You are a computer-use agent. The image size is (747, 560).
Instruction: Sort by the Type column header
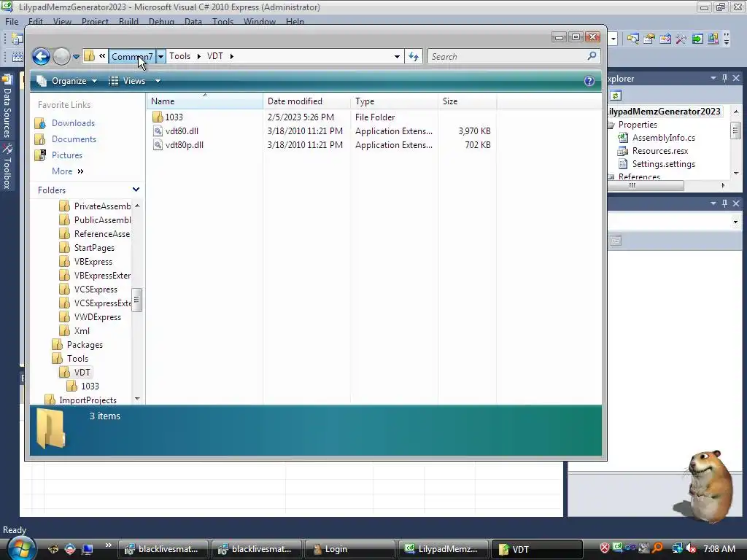tap(395, 101)
